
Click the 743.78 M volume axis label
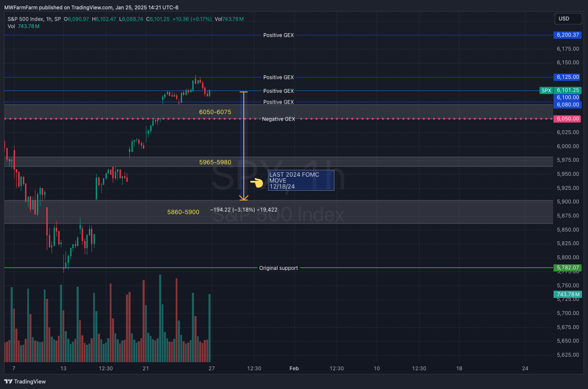tap(568, 295)
